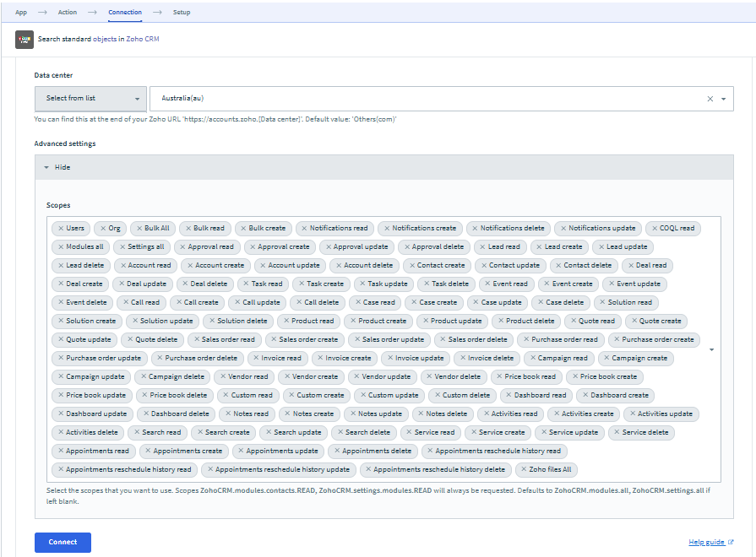Remove the Dashboard read scope tag
This screenshot has width=756, height=557.
[509, 395]
